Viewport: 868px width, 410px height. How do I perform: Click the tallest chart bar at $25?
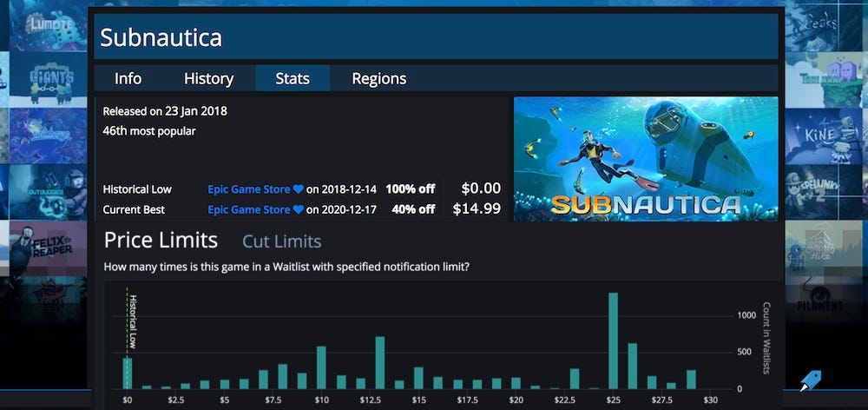pos(613,341)
